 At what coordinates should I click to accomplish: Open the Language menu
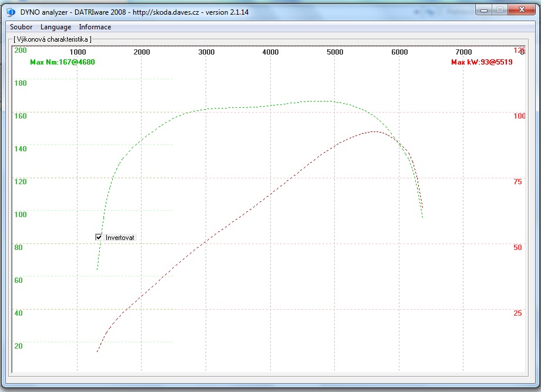coord(56,27)
